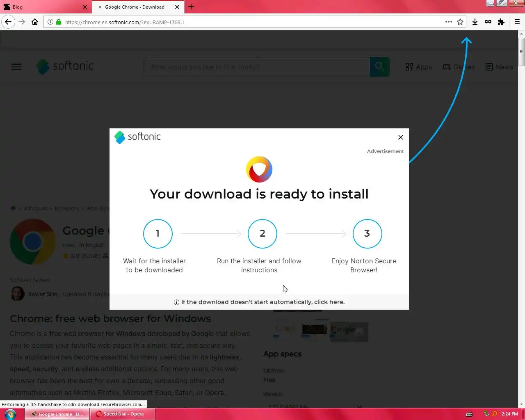
Task: Open the Windows Start button
Action: pyautogui.click(x=10, y=414)
